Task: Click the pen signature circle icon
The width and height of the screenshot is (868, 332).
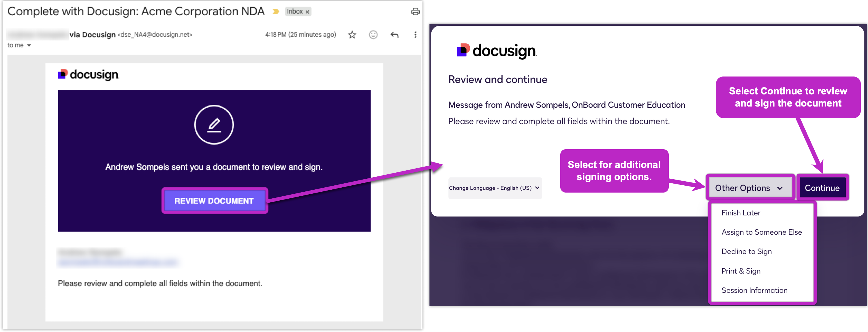Action: pyautogui.click(x=214, y=125)
